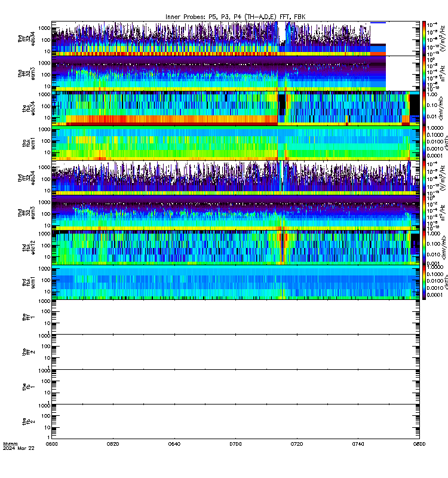
Task: Click the blue bar marker atop first panel
Action: tap(378, 23)
